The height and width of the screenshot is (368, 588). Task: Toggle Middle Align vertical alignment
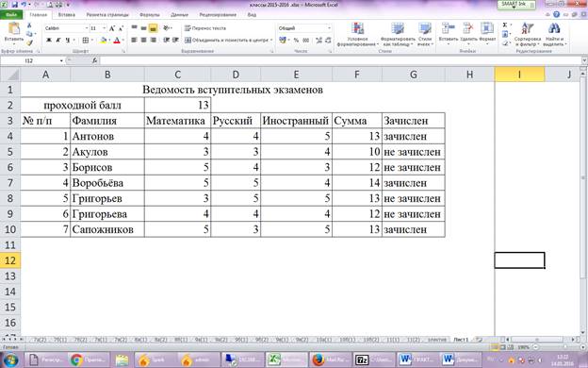(x=143, y=27)
